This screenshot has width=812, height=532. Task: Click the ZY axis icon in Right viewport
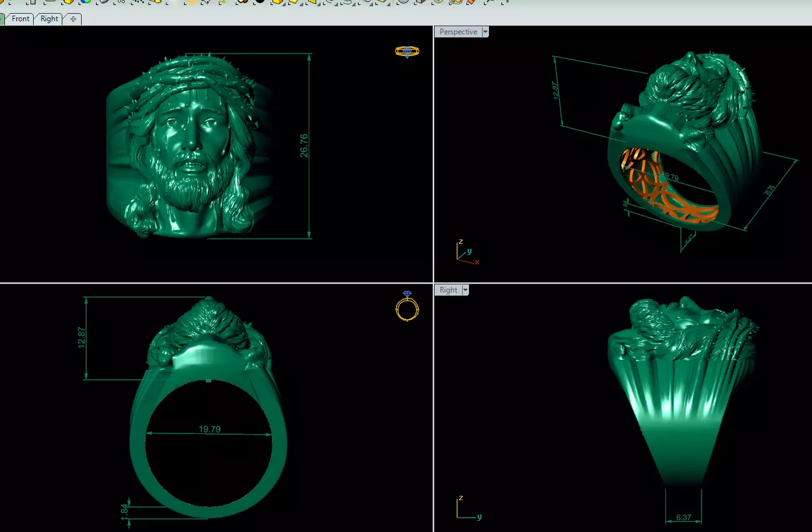[468, 509]
